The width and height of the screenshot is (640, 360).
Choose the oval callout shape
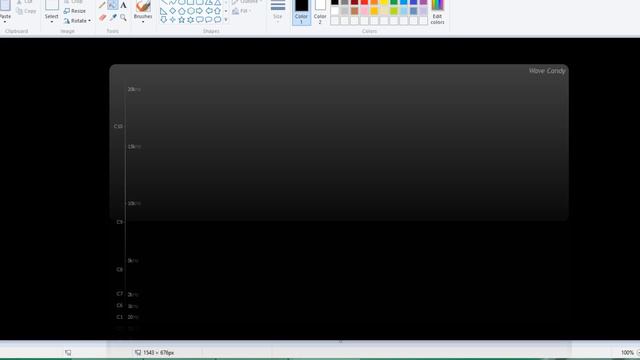click(x=209, y=19)
